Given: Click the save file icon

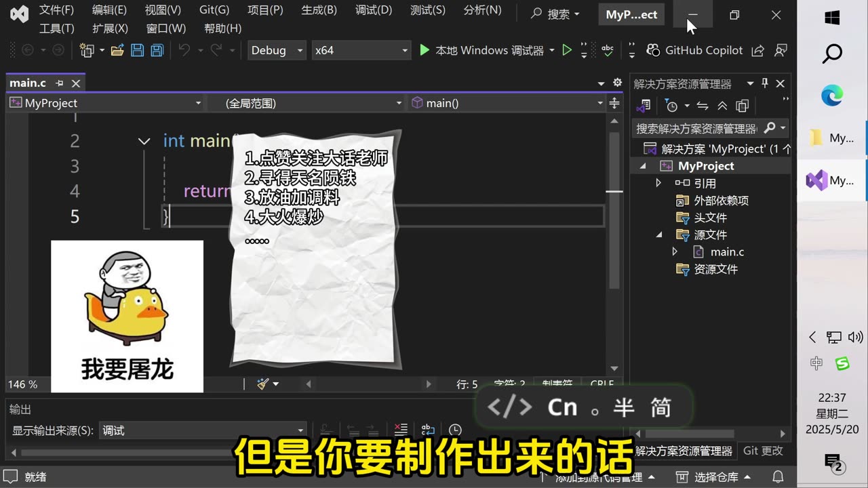Looking at the screenshot, I should click(137, 50).
